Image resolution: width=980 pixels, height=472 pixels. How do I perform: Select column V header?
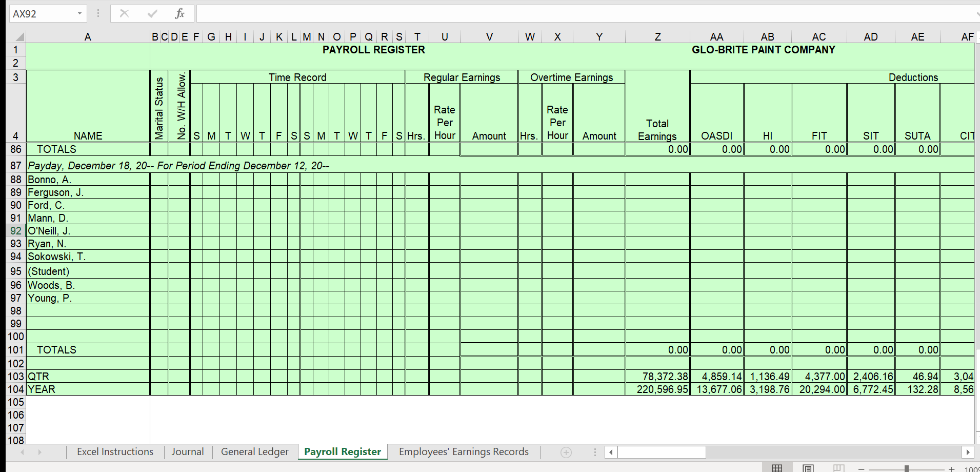(489, 36)
